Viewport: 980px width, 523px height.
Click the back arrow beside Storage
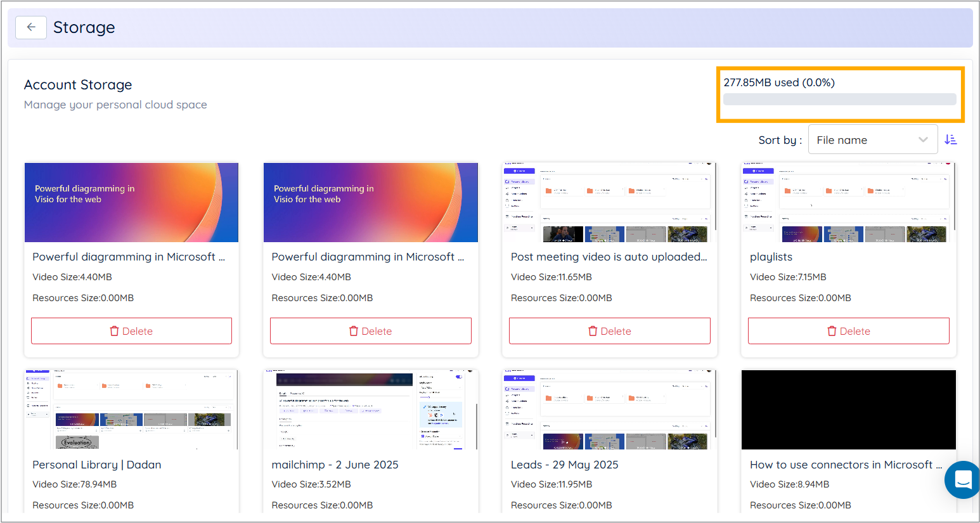[31, 27]
